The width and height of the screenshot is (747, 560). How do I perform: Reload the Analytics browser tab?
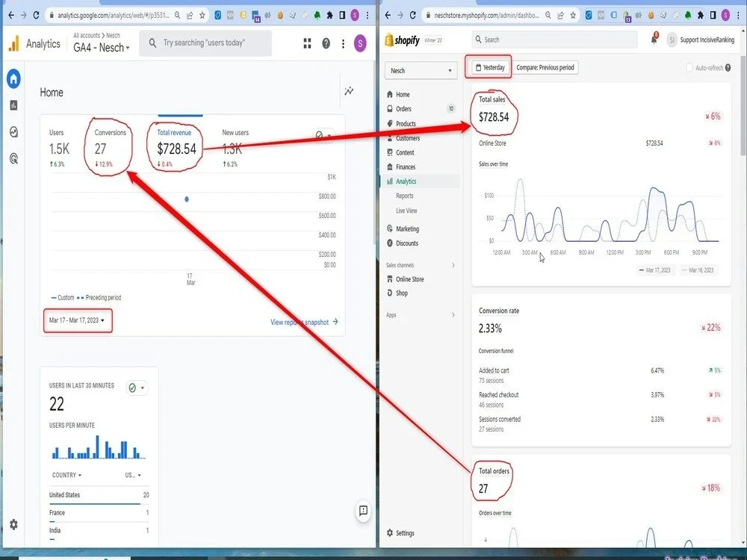[36, 15]
